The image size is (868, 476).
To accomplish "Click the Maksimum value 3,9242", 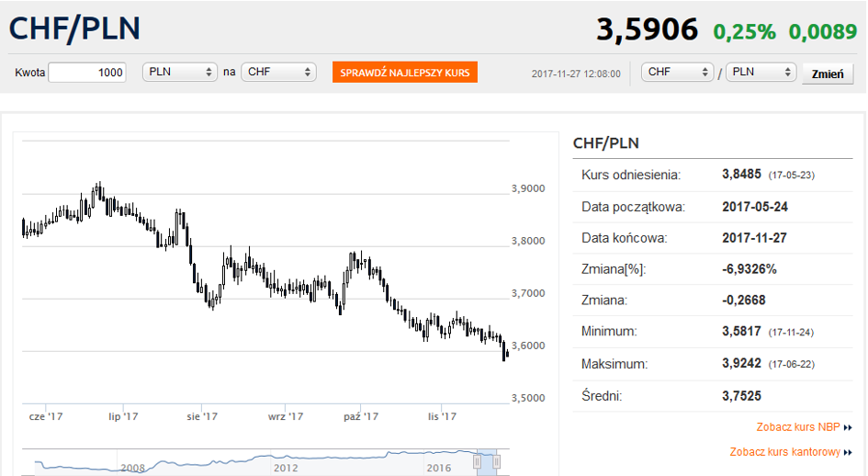I will pos(741,363).
